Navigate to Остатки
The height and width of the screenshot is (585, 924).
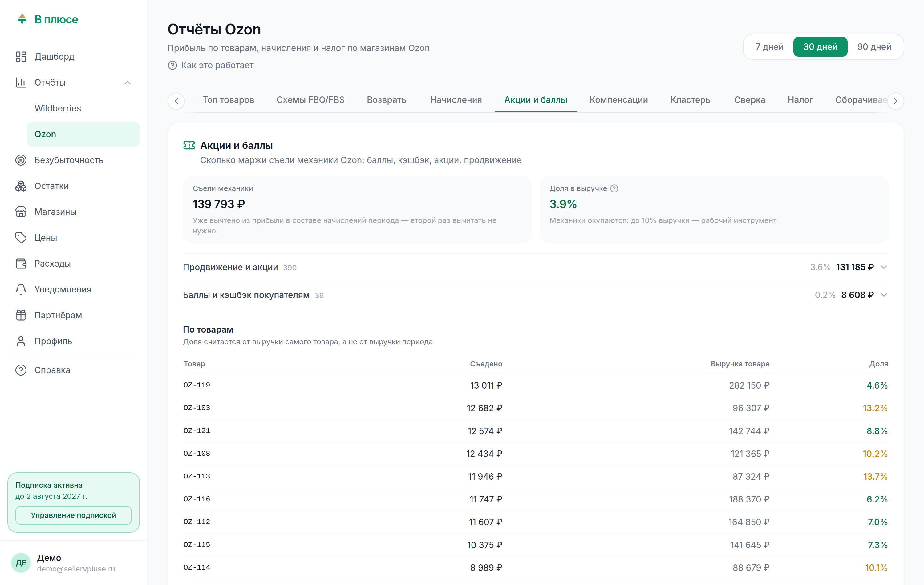[74, 186]
